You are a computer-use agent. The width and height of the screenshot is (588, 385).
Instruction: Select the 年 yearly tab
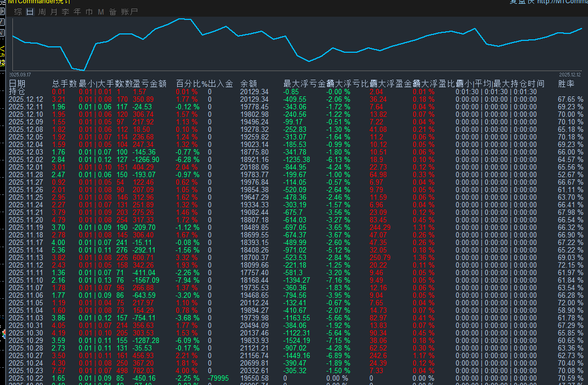78,12
